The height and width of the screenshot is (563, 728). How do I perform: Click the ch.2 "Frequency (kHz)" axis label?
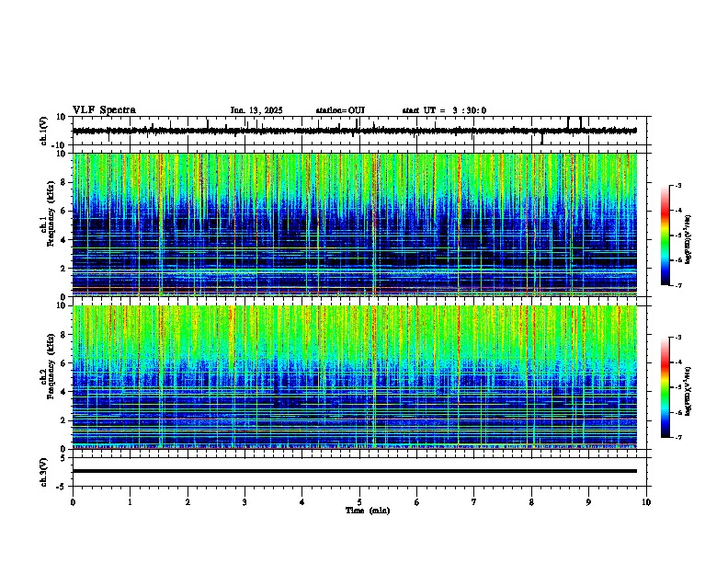[x=51, y=366]
